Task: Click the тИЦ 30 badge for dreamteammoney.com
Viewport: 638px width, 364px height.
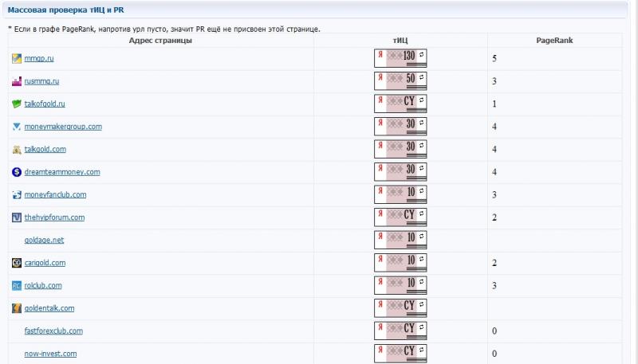Action: (400, 171)
